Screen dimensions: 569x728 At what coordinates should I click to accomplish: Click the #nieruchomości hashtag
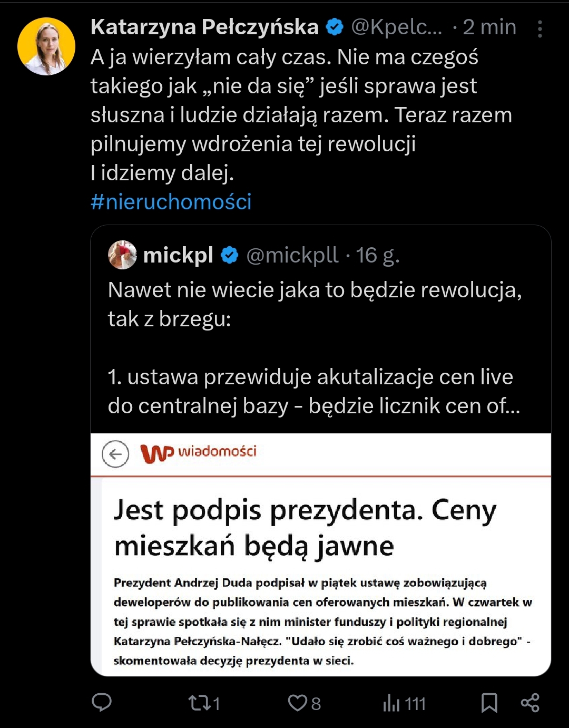pos(171,202)
